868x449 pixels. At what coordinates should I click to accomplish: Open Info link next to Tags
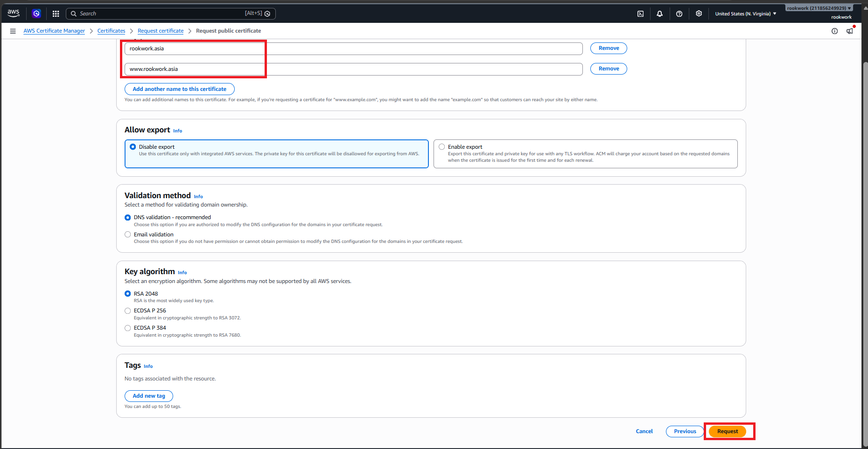[148, 366]
